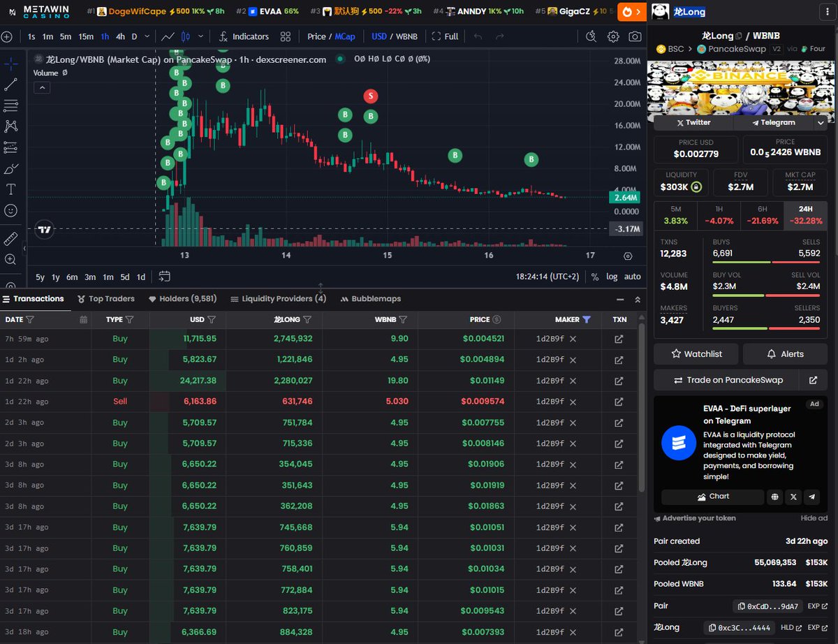Switch chart denomination to WBNB
Viewport: 838px width, 644px height.
pos(406,36)
